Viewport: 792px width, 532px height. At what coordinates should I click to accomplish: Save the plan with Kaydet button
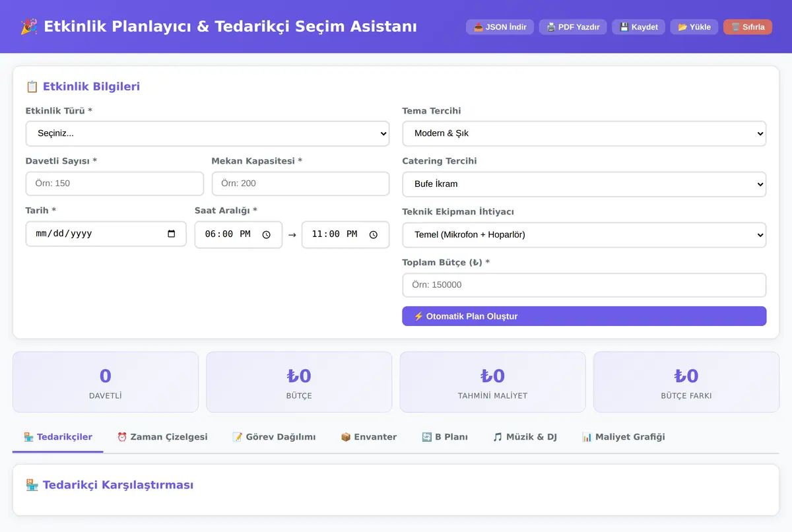(638, 27)
